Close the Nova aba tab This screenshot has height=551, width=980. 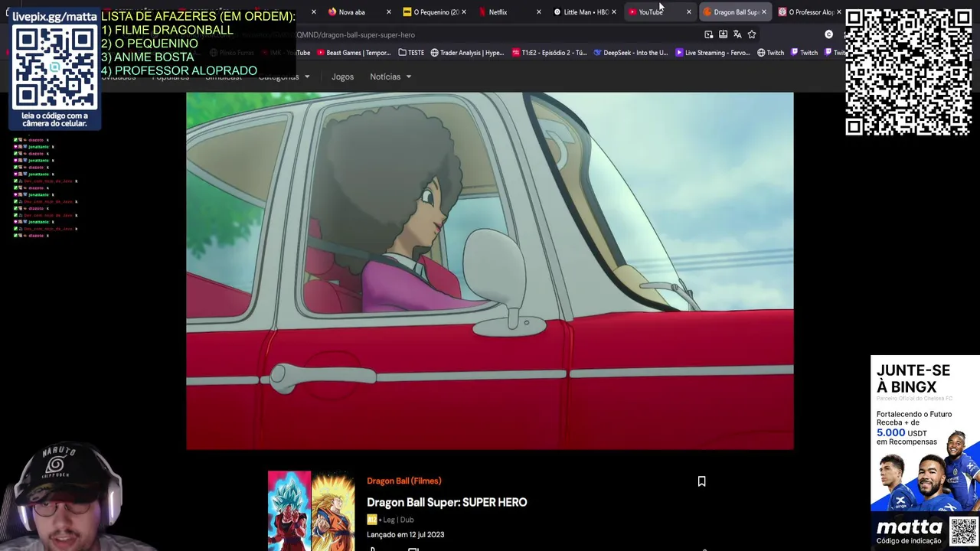tap(388, 12)
